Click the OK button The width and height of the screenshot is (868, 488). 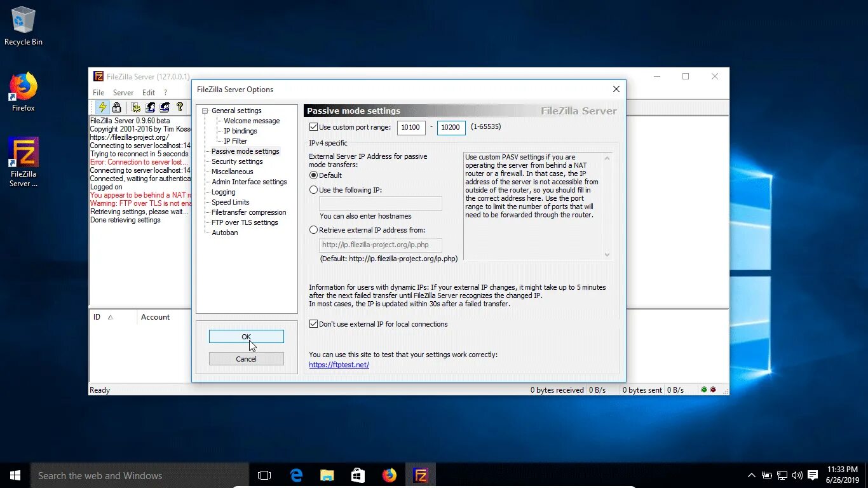point(246,336)
